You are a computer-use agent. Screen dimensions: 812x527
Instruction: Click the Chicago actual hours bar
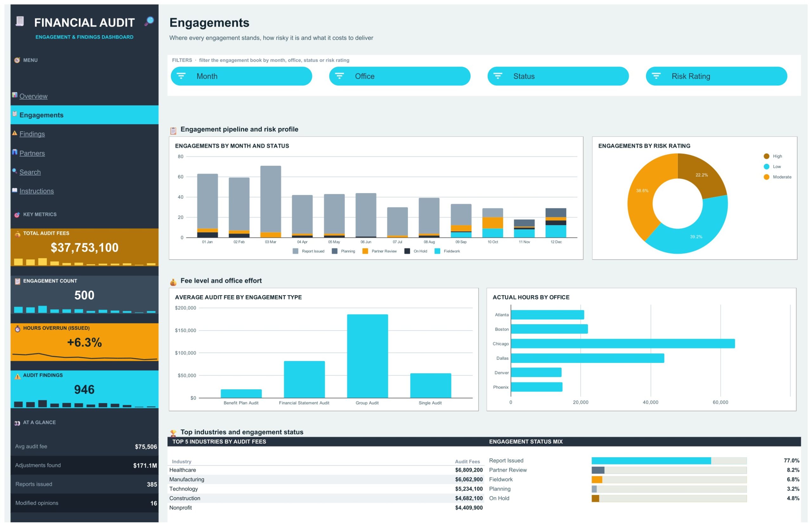point(623,344)
